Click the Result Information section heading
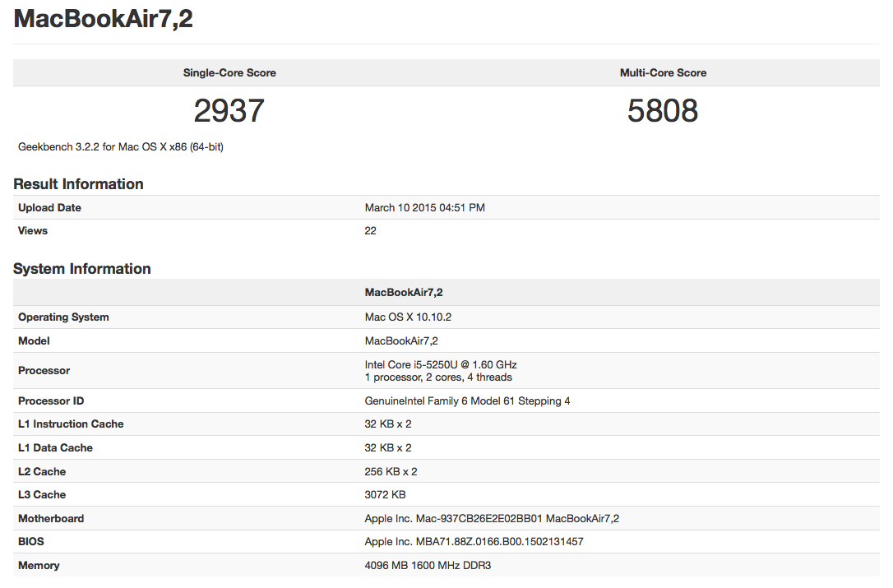Viewport: 893px width, 588px height. coord(78,184)
